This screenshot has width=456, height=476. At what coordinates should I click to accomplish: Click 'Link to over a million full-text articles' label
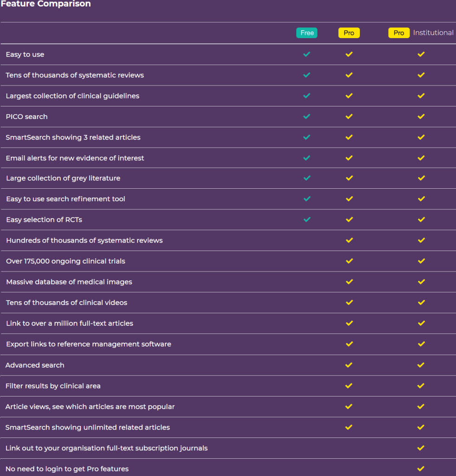click(x=70, y=323)
